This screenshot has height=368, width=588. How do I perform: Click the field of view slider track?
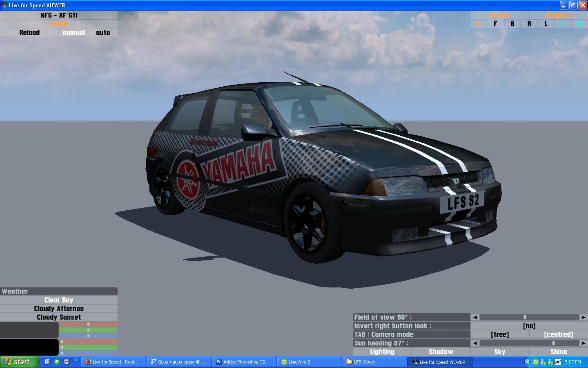coord(529,317)
